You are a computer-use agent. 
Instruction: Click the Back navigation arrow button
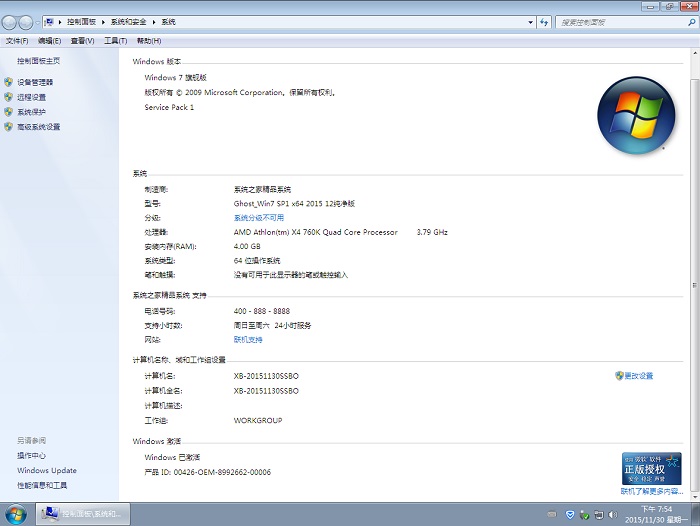(x=9, y=22)
